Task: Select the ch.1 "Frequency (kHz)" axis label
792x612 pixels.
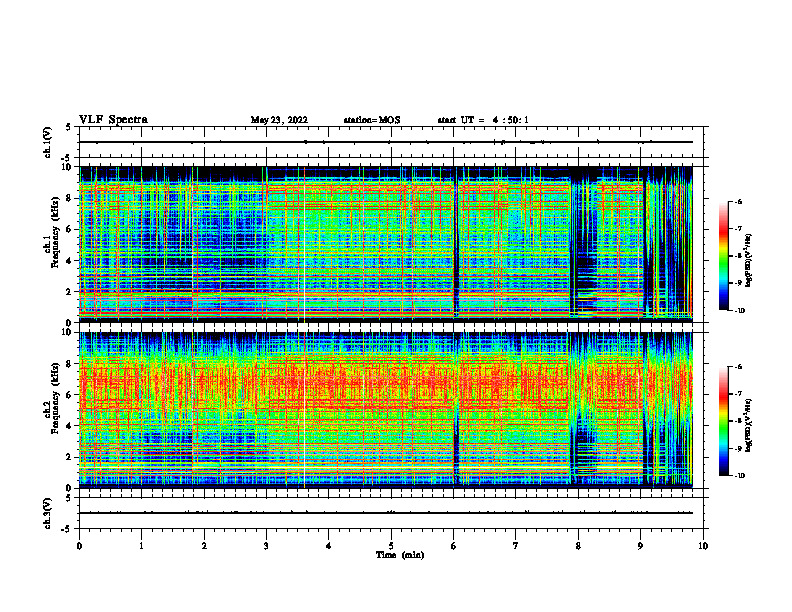Action: (56, 233)
